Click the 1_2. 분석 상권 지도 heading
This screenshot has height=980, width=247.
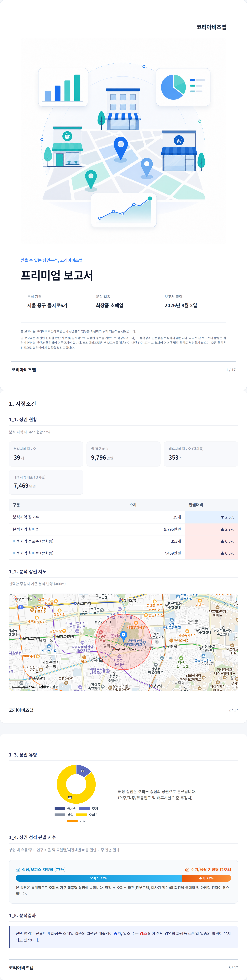(28, 571)
